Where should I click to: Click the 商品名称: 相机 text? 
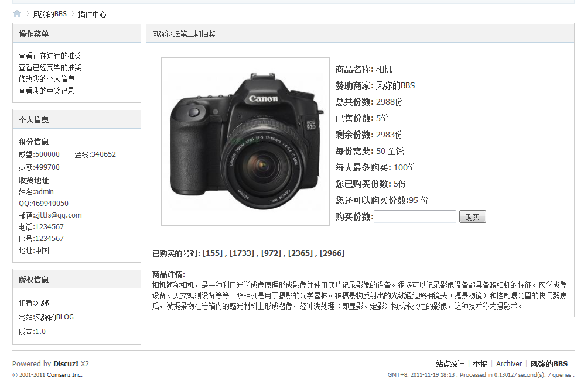coord(364,69)
